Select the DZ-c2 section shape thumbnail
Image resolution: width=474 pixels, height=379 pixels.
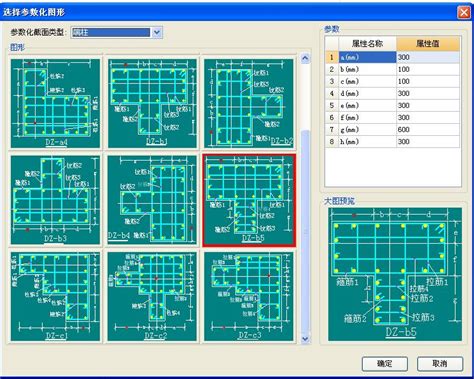[152, 297]
